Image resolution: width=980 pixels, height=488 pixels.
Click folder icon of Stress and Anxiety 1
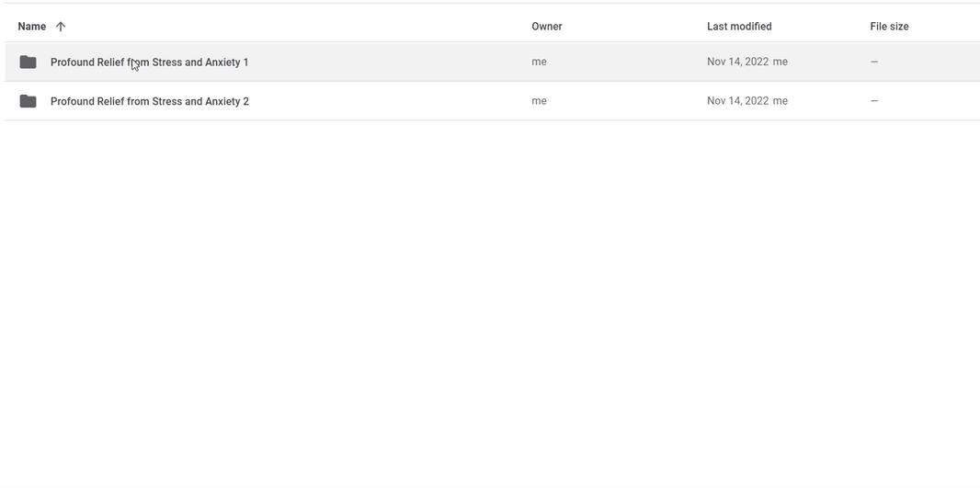click(28, 62)
